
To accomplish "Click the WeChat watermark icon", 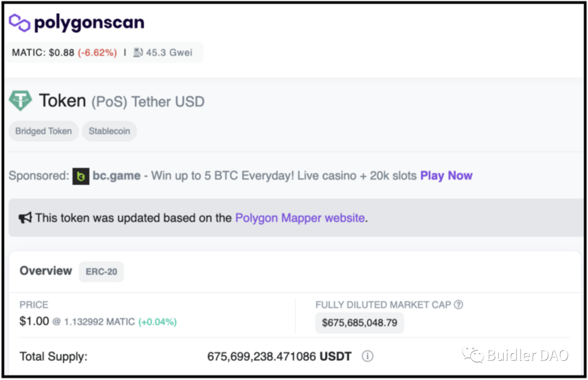I will coord(473,355).
